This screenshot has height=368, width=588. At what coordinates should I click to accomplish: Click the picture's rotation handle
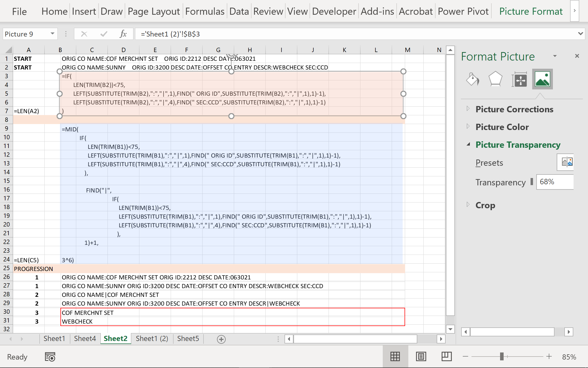(231, 56)
